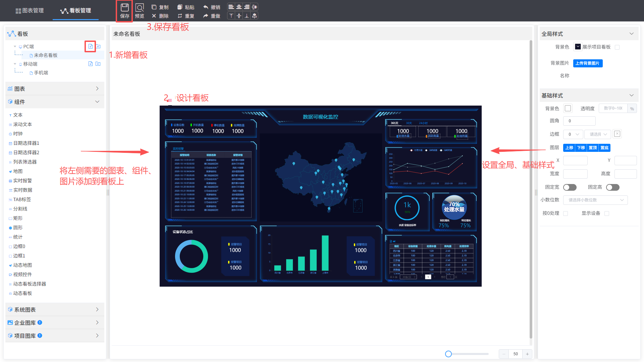
Task: Toggle the 固定宽 switch
Action: (x=570, y=187)
